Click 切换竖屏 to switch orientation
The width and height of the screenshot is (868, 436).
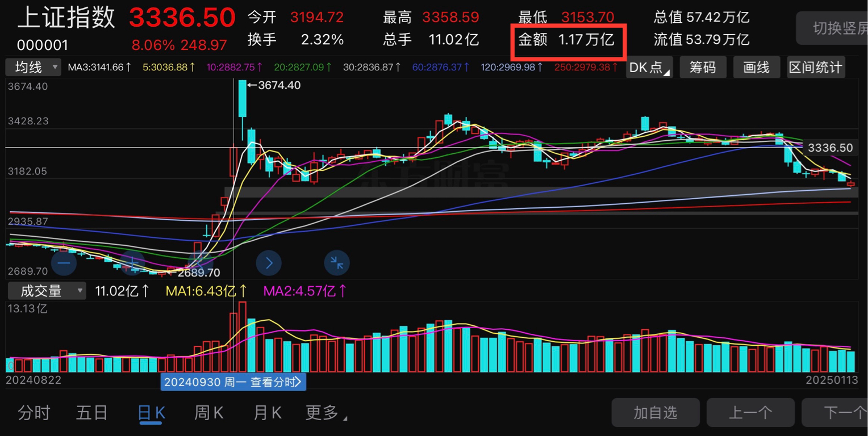click(x=833, y=28)
